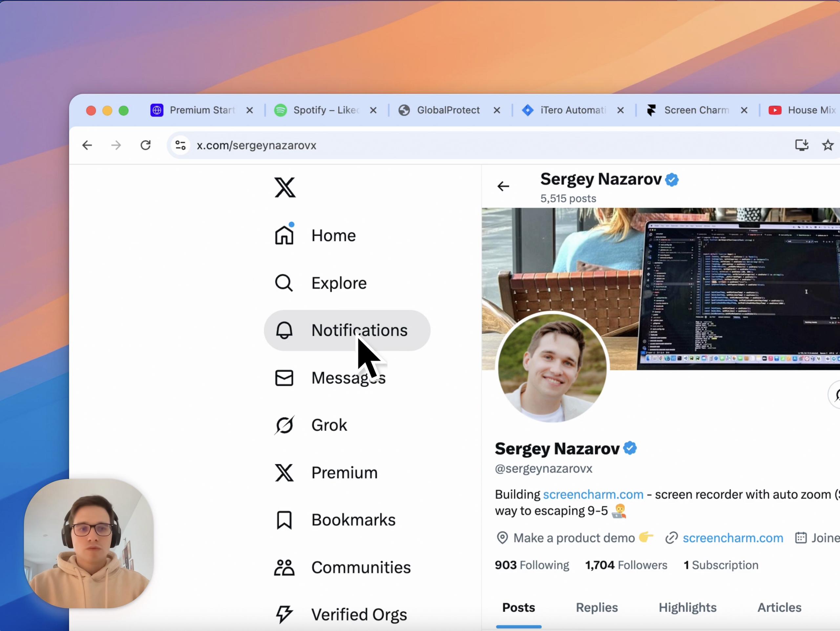Image resolution: width=840 pixels, height=631 pixels.
Task: Open Sergey Nazarov's profile photo
Action: [x=552, y=367]
